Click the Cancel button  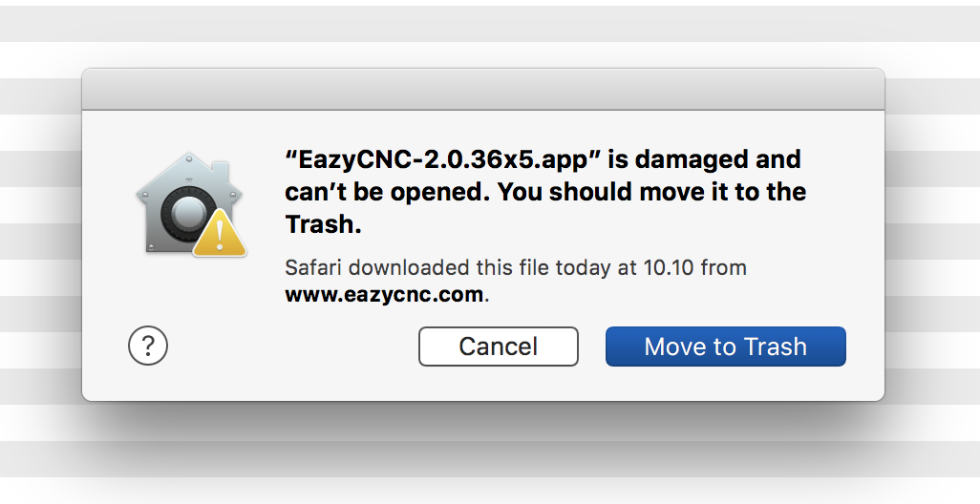(x=499, y=346)
